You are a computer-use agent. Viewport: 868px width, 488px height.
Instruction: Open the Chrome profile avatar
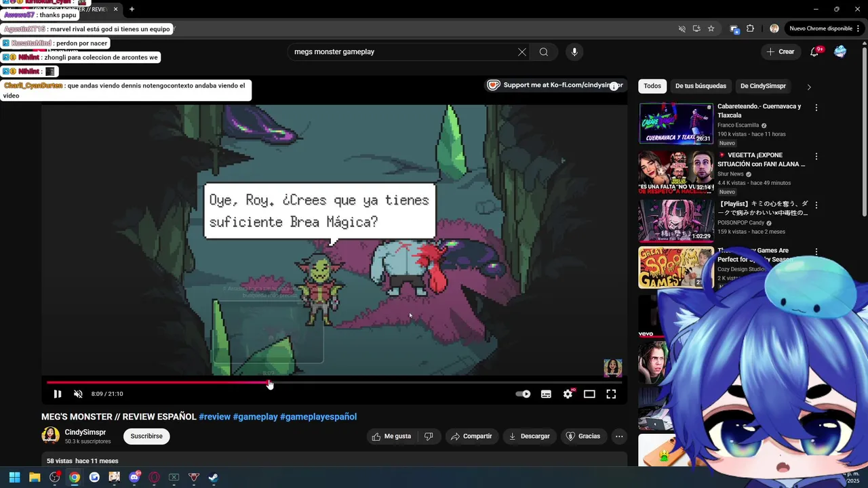774,28
